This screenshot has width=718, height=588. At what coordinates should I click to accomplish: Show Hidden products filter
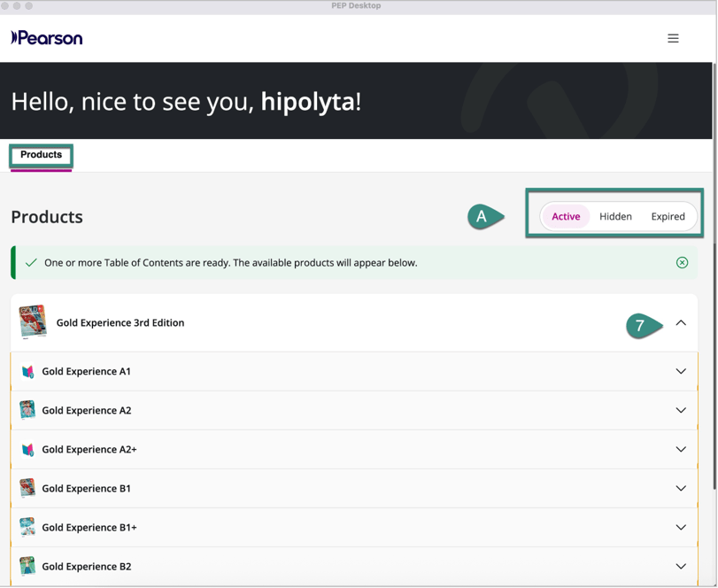pyautogui.click(x=615, y=217)
